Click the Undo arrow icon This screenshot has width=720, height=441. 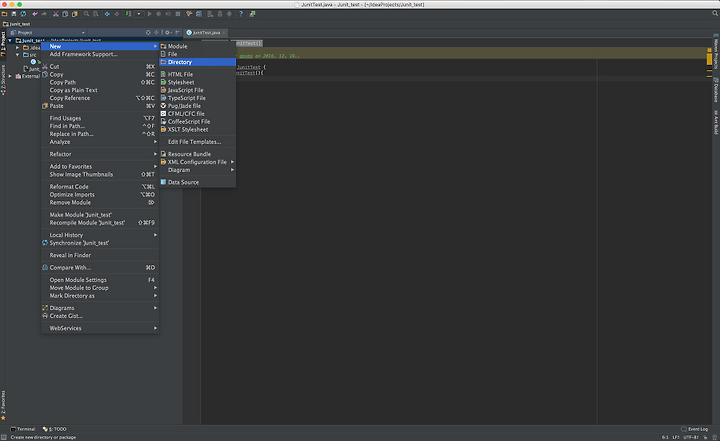(35, 14)
